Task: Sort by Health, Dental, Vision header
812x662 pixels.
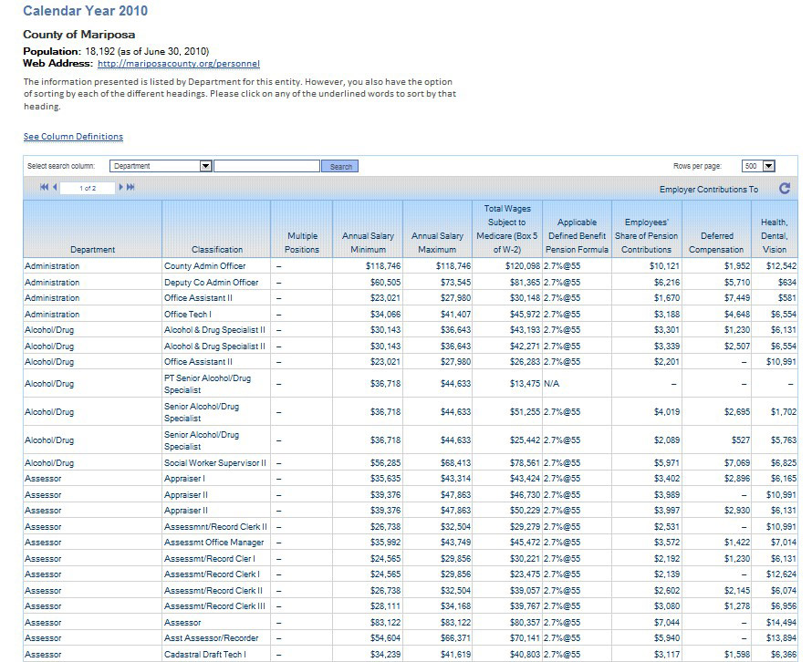Action: coord(775,236)
